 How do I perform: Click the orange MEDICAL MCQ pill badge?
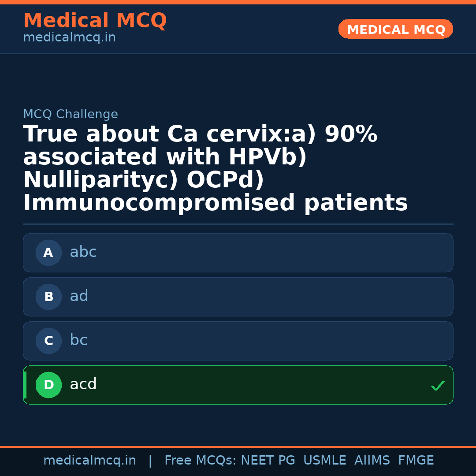[395, 29]
